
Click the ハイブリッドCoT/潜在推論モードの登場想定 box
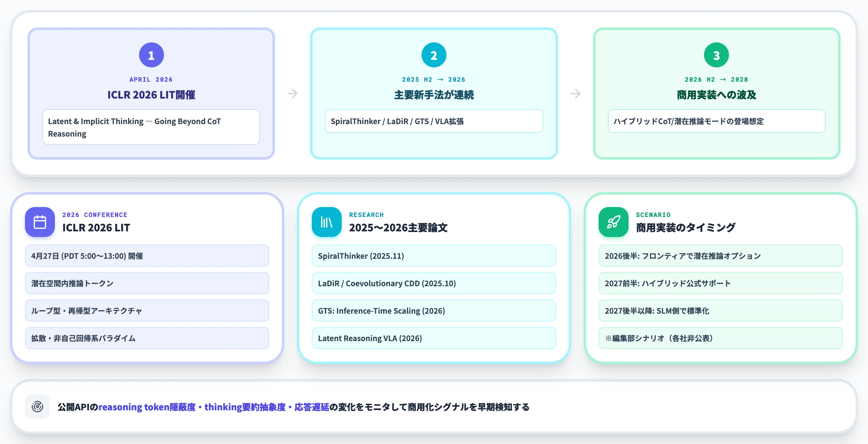[716, 121]
